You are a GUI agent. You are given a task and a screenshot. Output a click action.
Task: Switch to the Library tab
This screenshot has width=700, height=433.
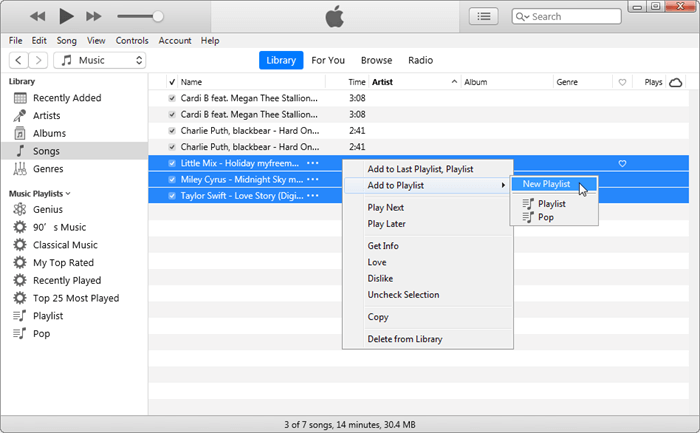pyautogui.click(x=281, y=60)
